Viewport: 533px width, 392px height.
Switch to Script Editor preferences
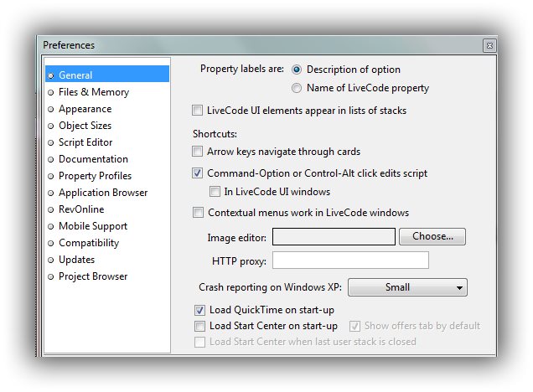click(85, 142)
